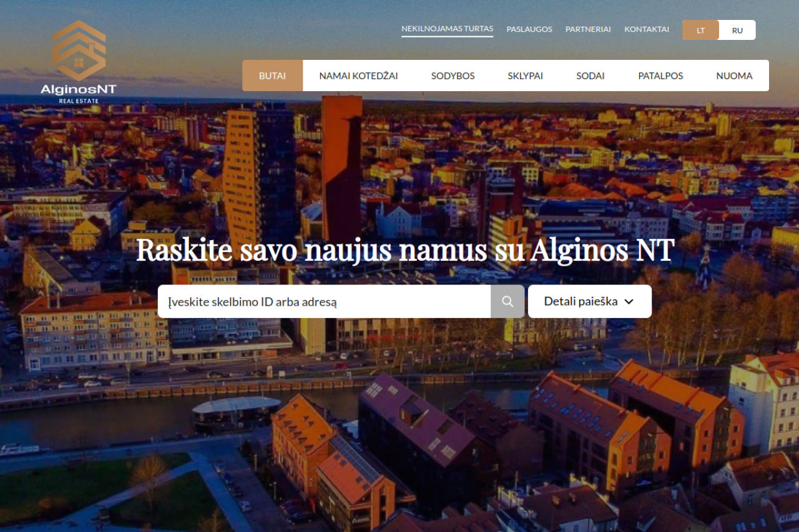This screenshot has height=532, width=799.
Task: Choose the Sodai category
Action: click(590, 75)
